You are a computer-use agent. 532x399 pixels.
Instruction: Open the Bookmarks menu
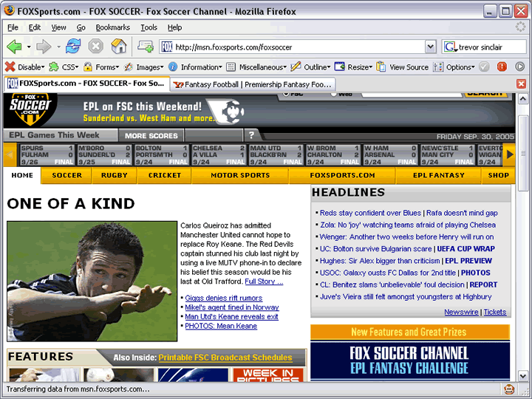pos(112,27)
